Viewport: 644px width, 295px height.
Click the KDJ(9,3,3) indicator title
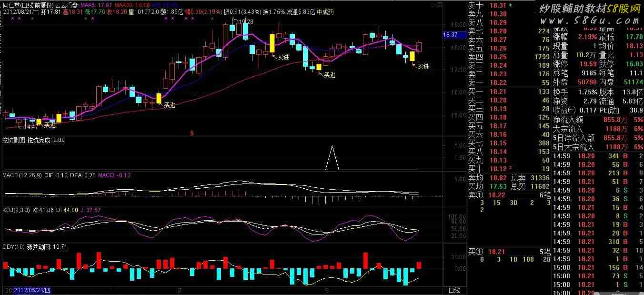(17, 210)
